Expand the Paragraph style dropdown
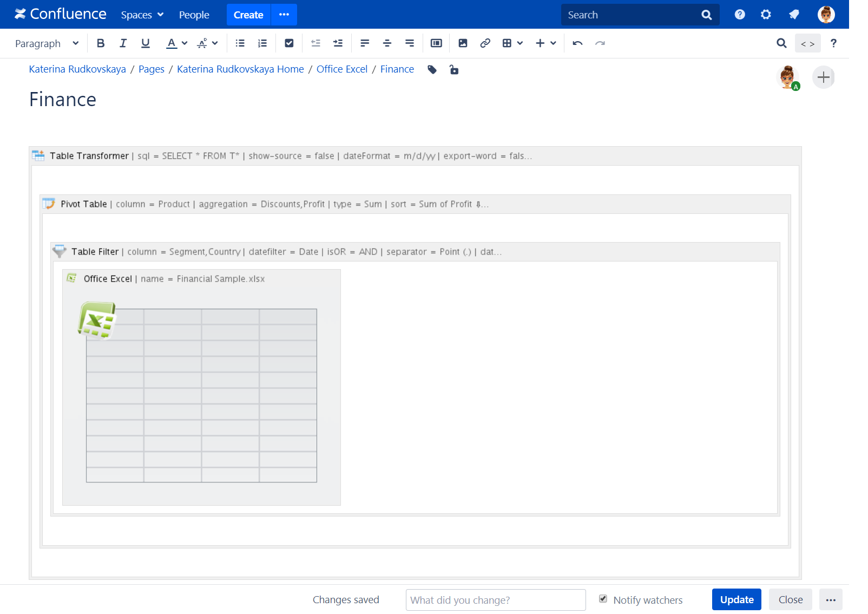Viewport: 868px width, 614px height. coord(47,43)
